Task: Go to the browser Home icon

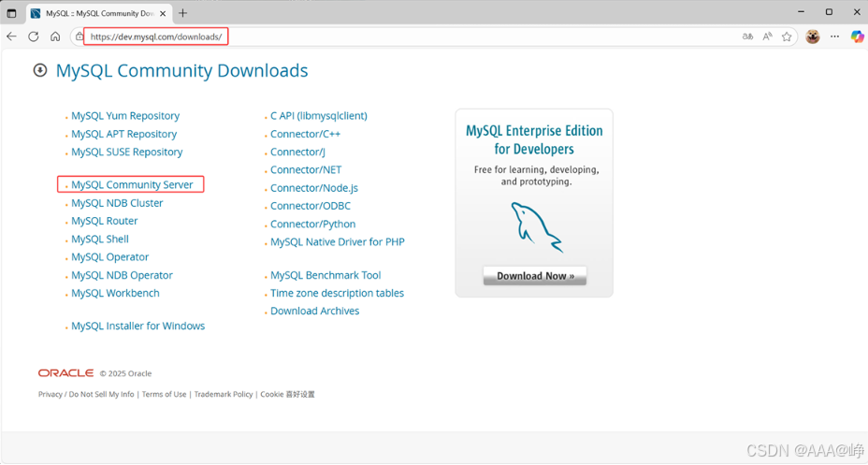Action: (55, 36)
